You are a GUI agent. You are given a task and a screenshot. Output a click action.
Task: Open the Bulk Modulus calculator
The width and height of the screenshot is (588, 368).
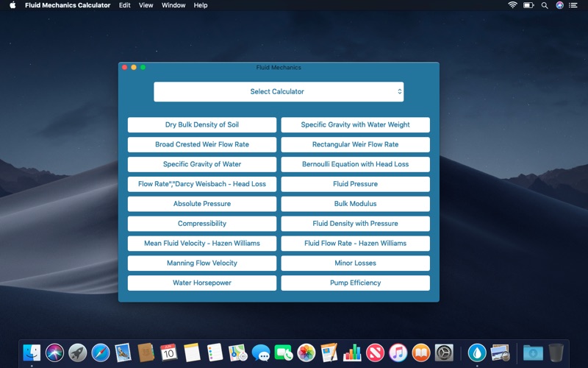click(355, 204)
